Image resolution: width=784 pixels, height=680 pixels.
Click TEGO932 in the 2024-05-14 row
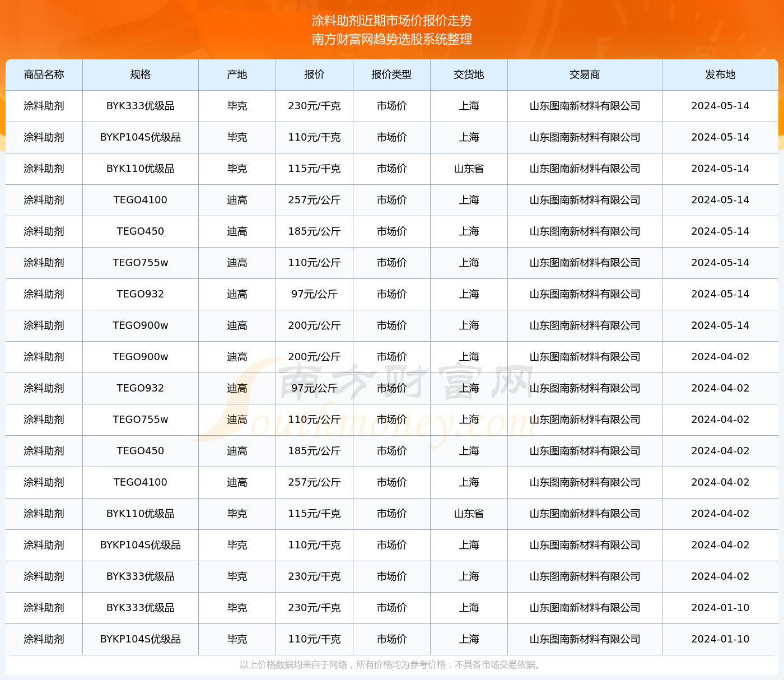click(x=141, y=294)
